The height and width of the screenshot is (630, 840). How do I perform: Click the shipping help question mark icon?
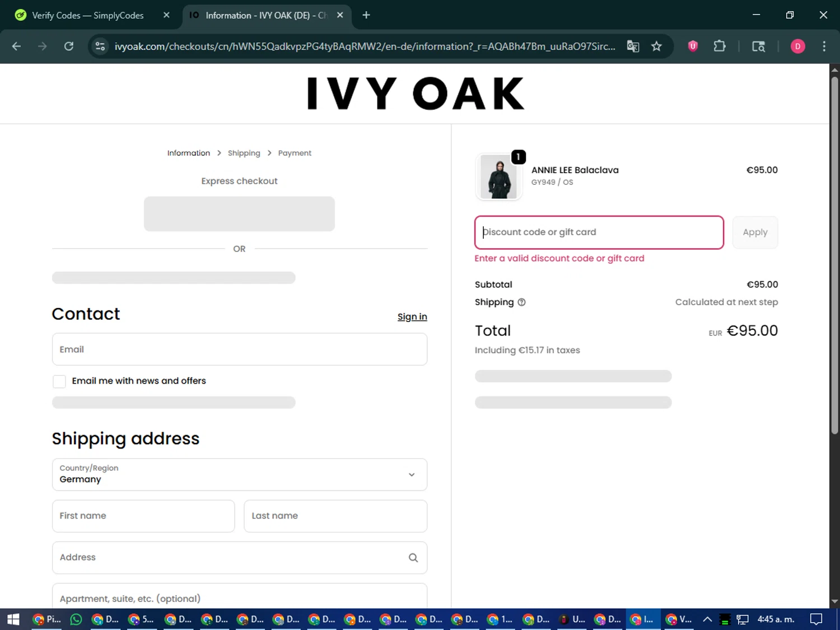(x=521, y=302)
